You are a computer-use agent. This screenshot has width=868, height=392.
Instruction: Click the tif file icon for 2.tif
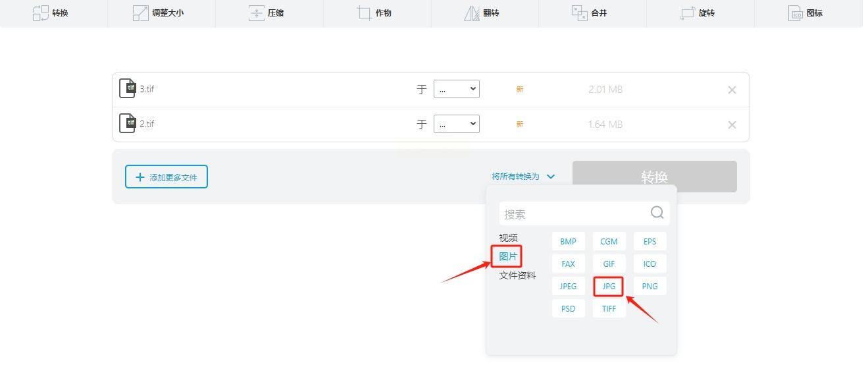coord(127,123)
